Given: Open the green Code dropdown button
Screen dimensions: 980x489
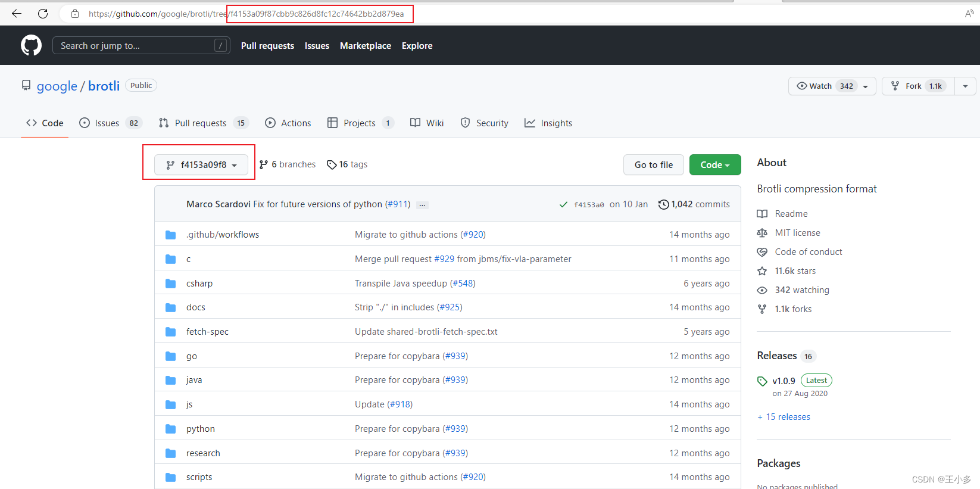Looking at the screenshot, I should (x=715, y=165).
